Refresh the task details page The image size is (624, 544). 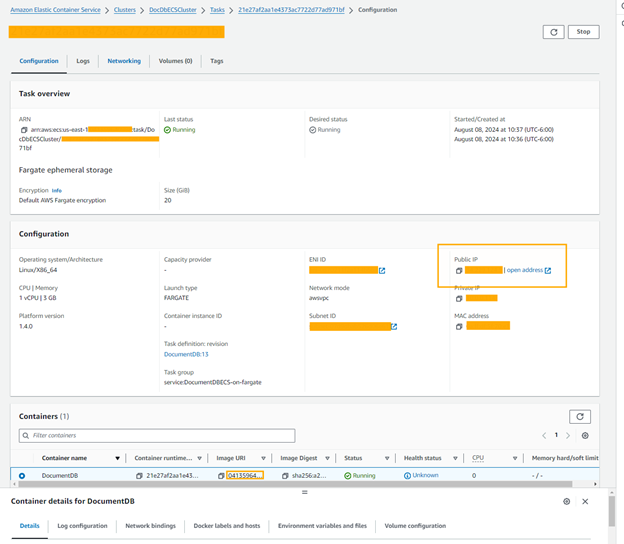click(553, 32)
